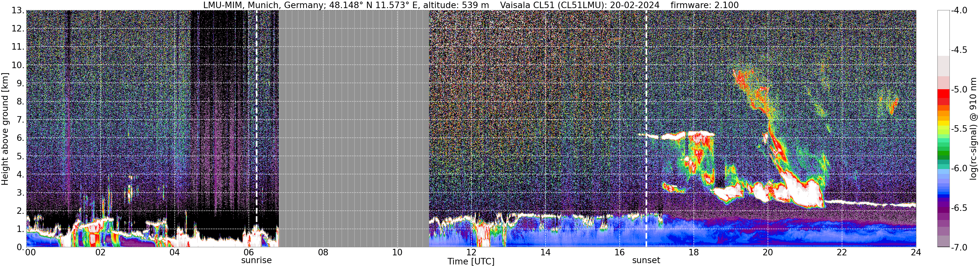Pick the bright red band on the colorbar

coord(944,93)
